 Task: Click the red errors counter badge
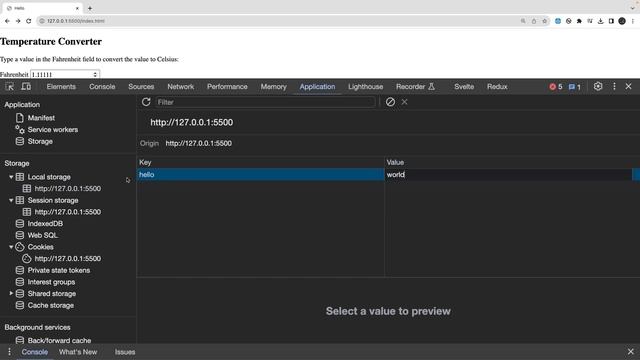[x=556, y=87]
